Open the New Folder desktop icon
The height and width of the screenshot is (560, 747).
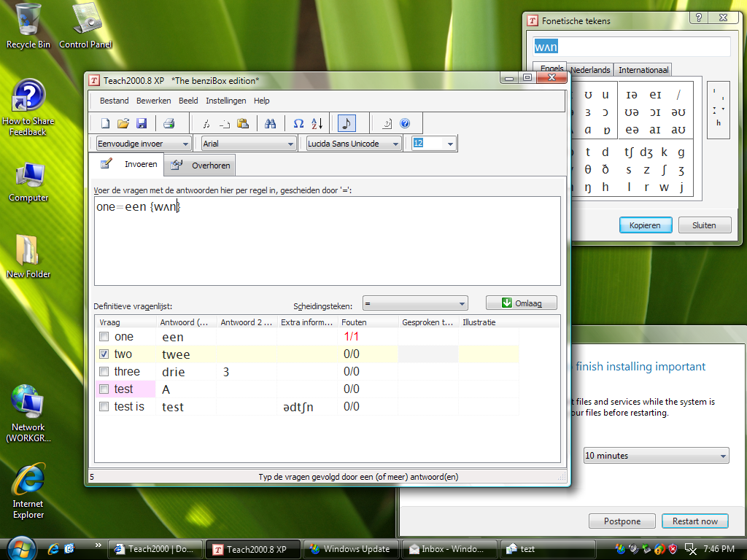[28, 256]
